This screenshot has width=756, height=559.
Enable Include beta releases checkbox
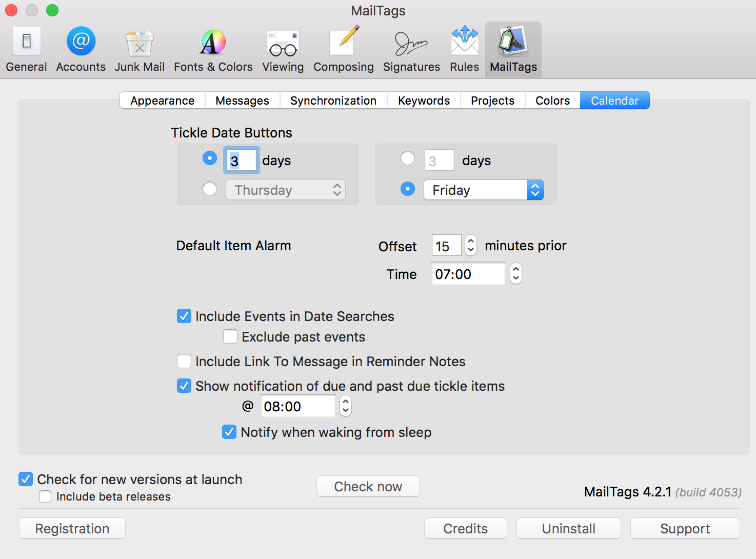point(45,496)
